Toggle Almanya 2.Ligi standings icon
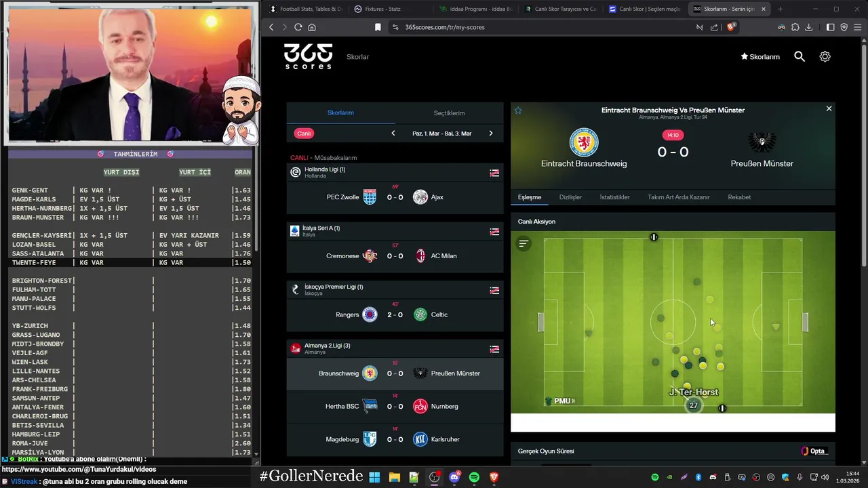Viewport: 868px width, 488px height. pyautogui.click(x=494, y=349)
